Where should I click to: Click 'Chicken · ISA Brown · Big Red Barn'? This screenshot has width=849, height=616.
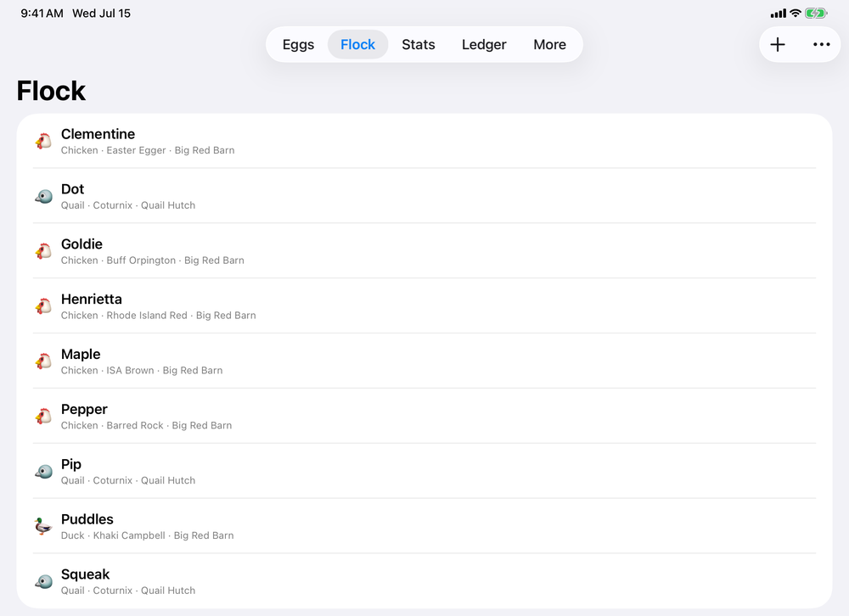click(x=142, y=371)
